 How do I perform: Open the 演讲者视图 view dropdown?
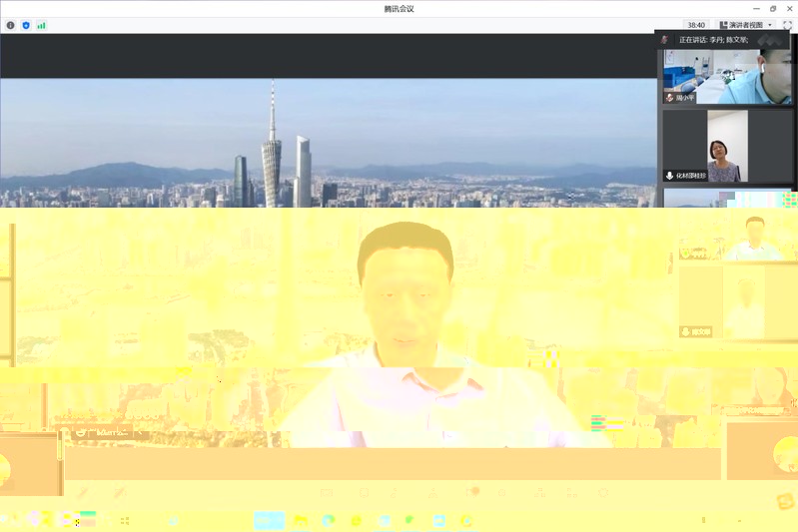(745, 25)
